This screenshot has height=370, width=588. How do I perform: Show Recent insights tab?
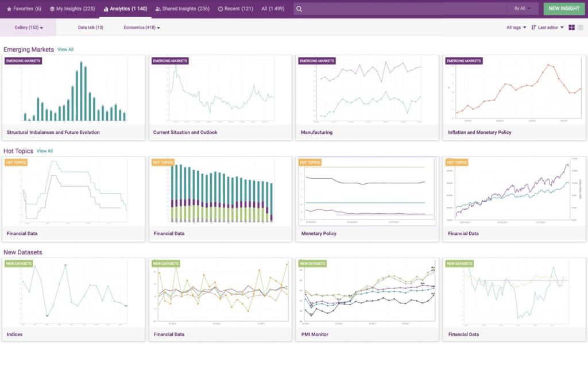coord(235,9)
